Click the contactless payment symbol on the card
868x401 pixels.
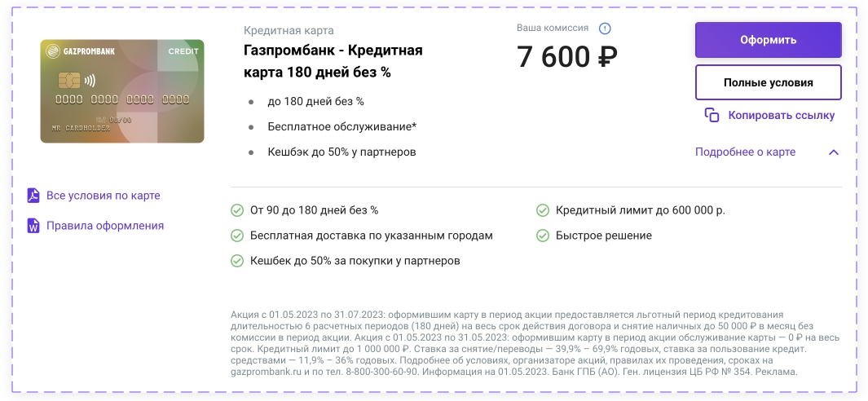coord(90,82)
